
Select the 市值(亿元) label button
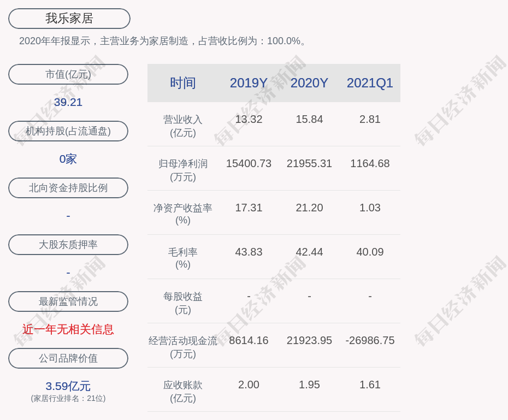coord(68,74)
